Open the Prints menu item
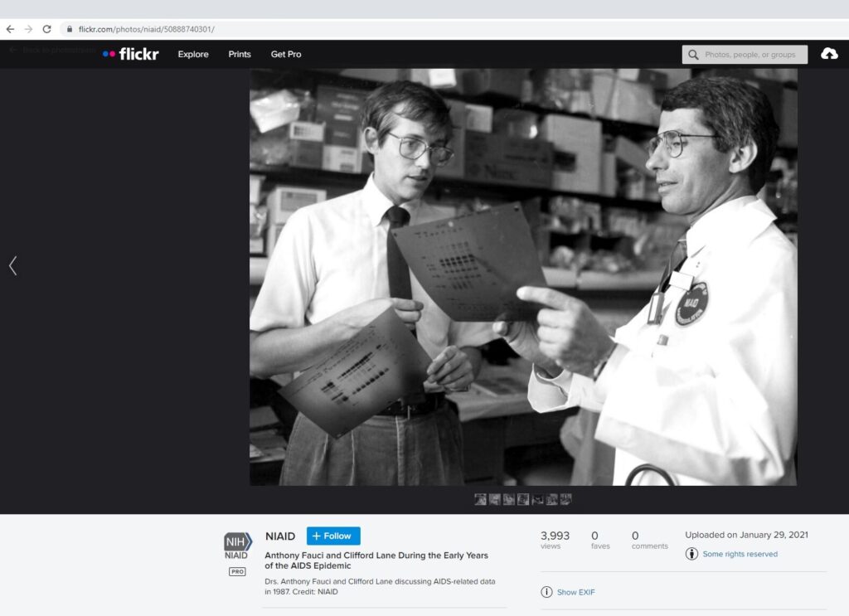The height and width of the screenshot is (616, 849). [x=240, y=54]
